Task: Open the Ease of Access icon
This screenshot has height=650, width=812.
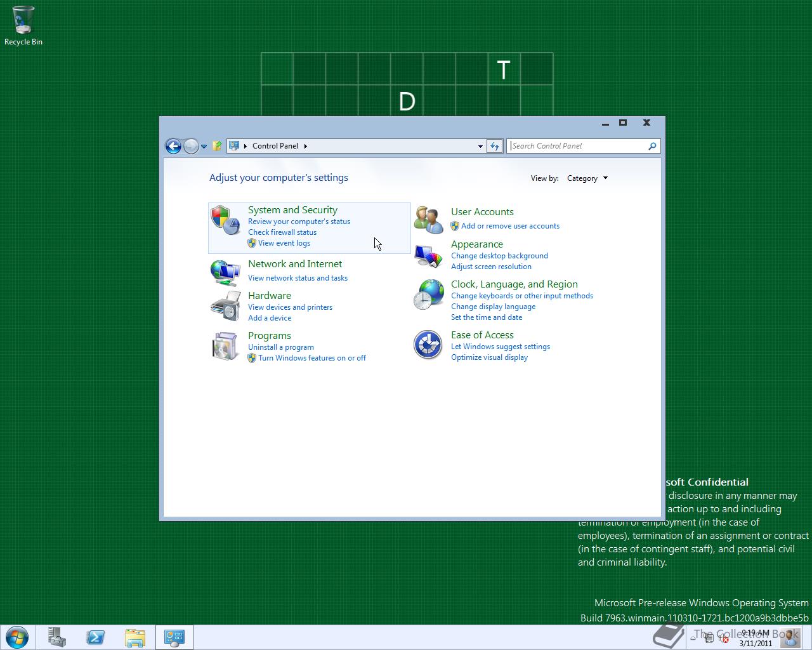Action: (x=428, y=345)
